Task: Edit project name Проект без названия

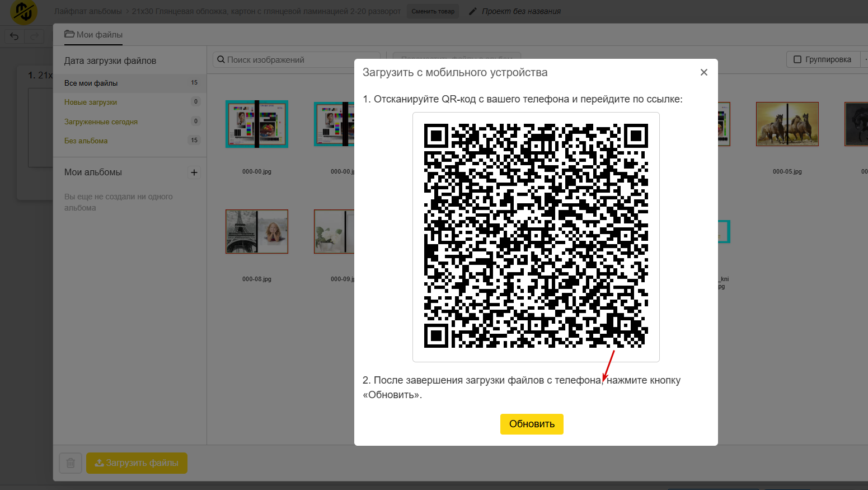Action: click(x=521, y=11)
